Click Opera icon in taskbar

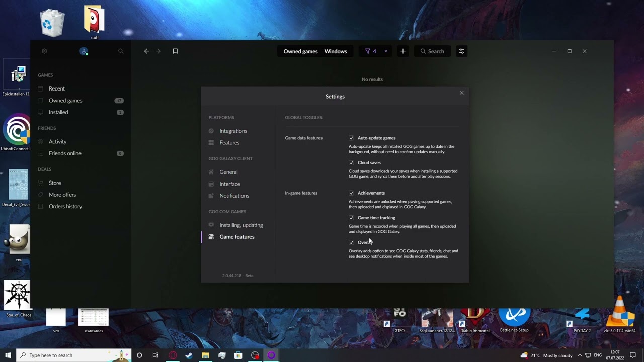(173, 355)
